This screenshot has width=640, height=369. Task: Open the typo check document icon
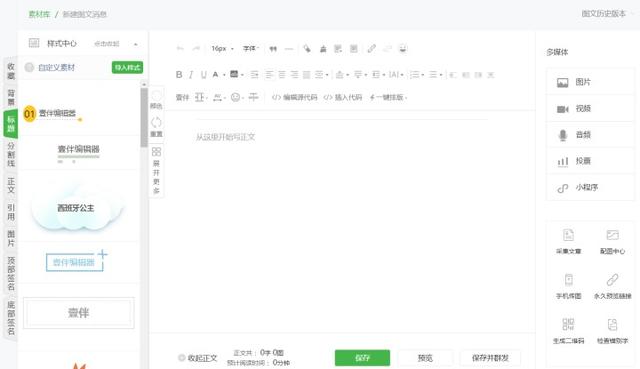tap(612, 325)
